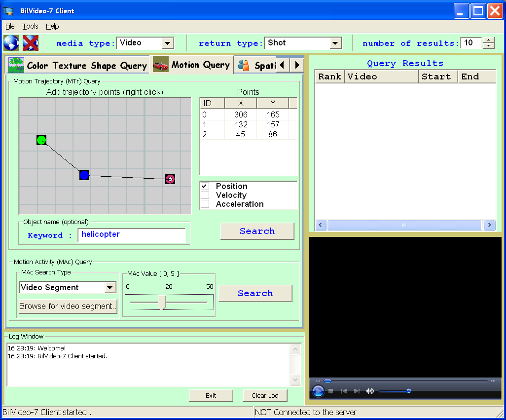The image size is (506, 420).
Task: Open the media type dropdown
Action: [x=168, y=43]
